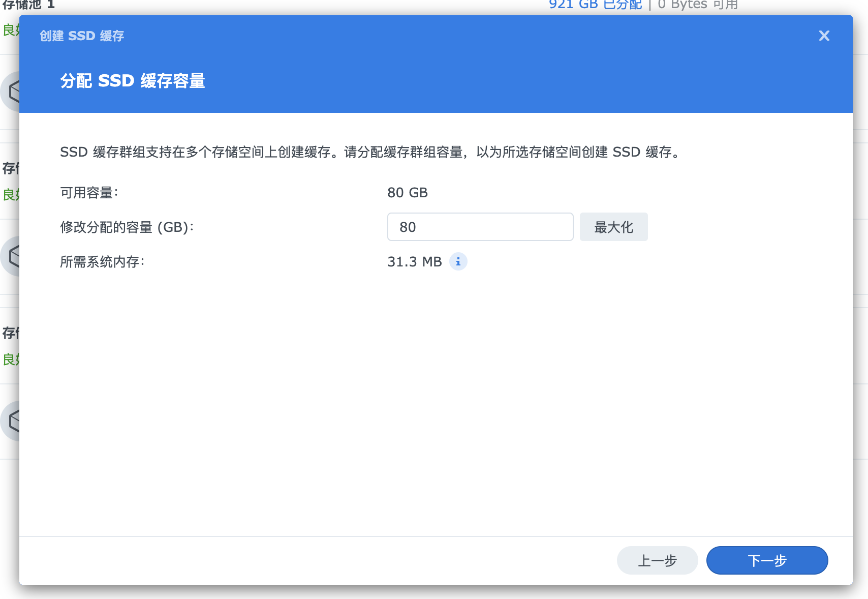The width and height of the screenshot is (868, 599).
Task: Click the 所需系统内存 label
Action: point(102,262)
